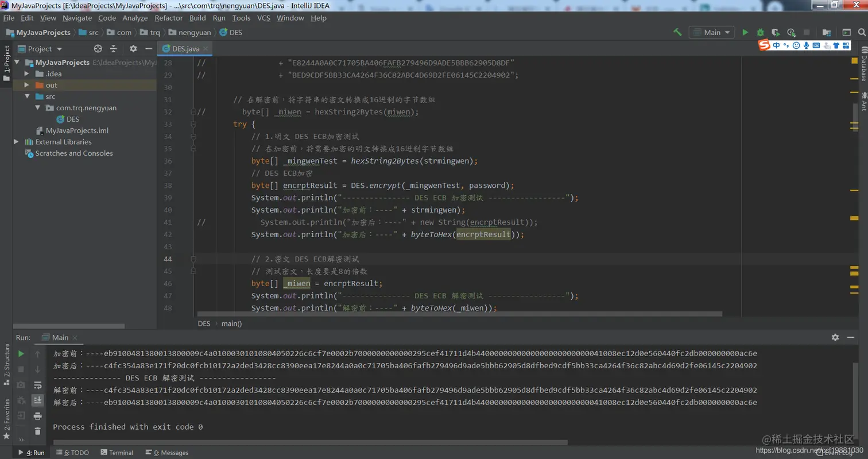Open Run panel settings gear
The width and height of the screenshot is (868, 459).
point(835,337)
